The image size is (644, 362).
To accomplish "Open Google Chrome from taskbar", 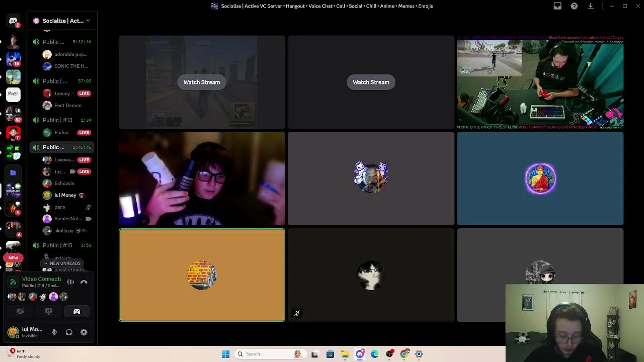I will pyautogui.click(x=404, y=354).
